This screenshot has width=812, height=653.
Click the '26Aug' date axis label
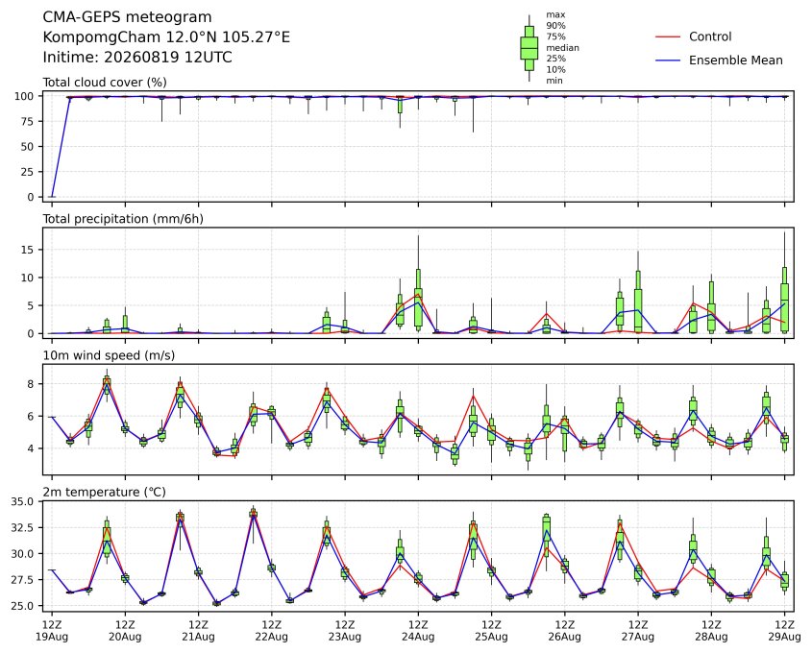(x=564, y=637)
